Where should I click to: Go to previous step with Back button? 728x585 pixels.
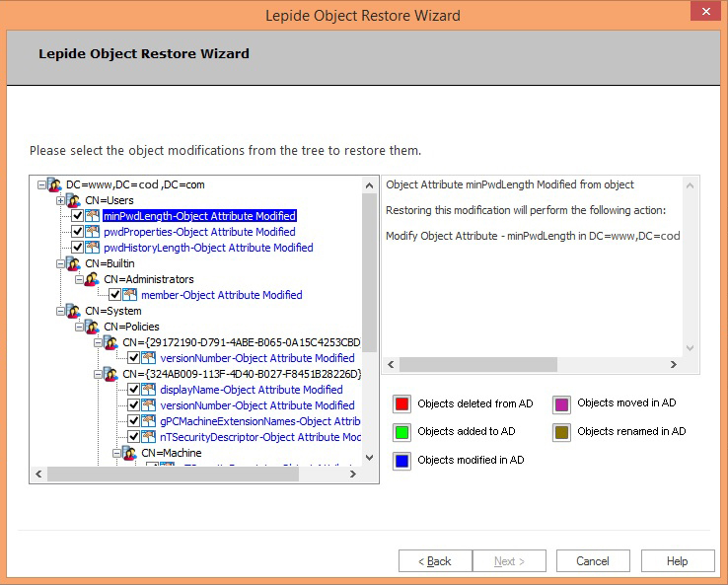[x=435, y=561]
